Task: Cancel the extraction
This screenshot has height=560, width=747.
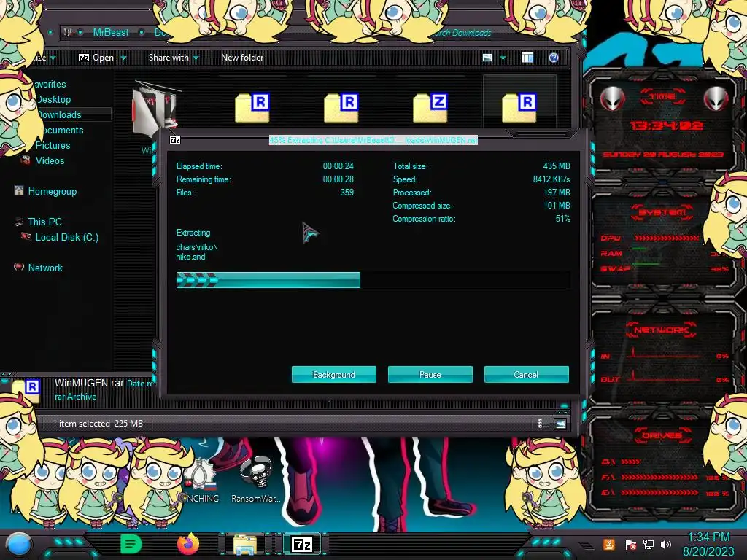Action: click(x=527, y=374)
